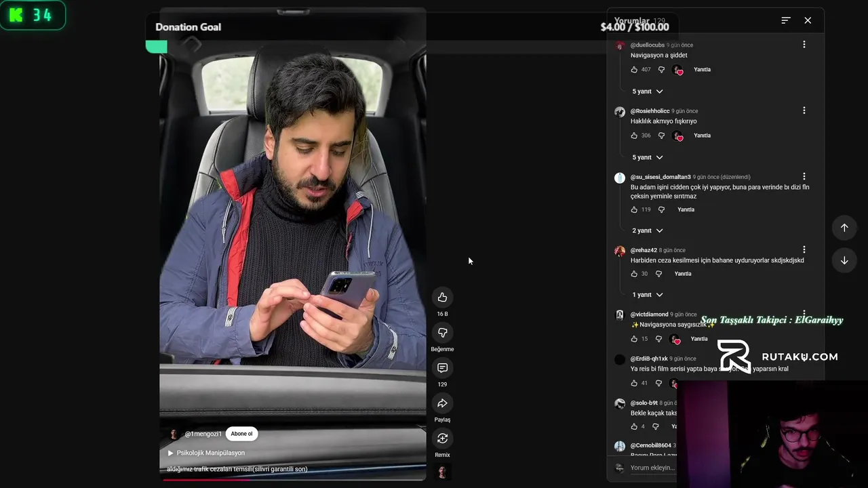
Task: Dislike the comment by @Rosiehholicc
Action: (x=661, y=136)
